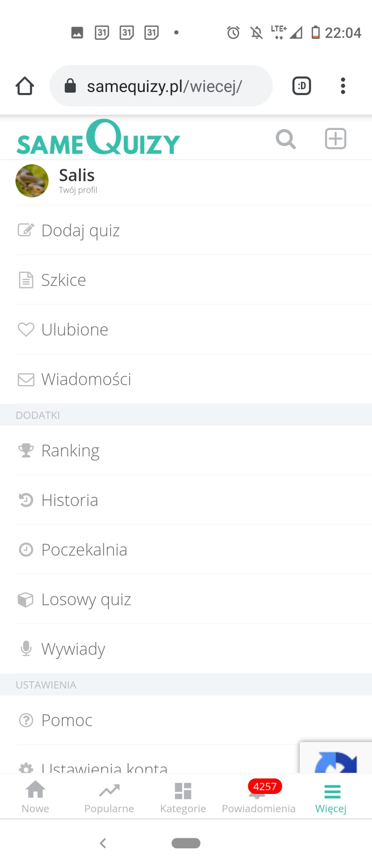Image resolution: width=372 pixels, height=868 pixels.
Task: Click the plus add-quiz icon in header
Action: (x=335, y=139)
